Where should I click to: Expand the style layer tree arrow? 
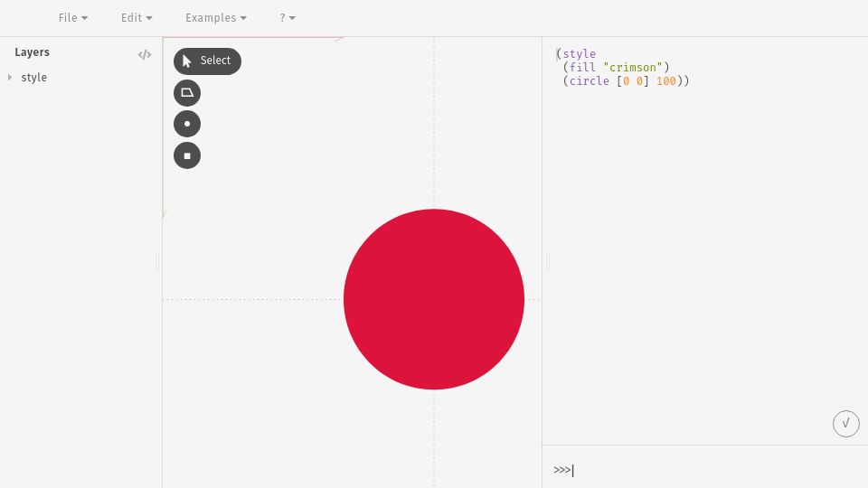click(10, 78)
